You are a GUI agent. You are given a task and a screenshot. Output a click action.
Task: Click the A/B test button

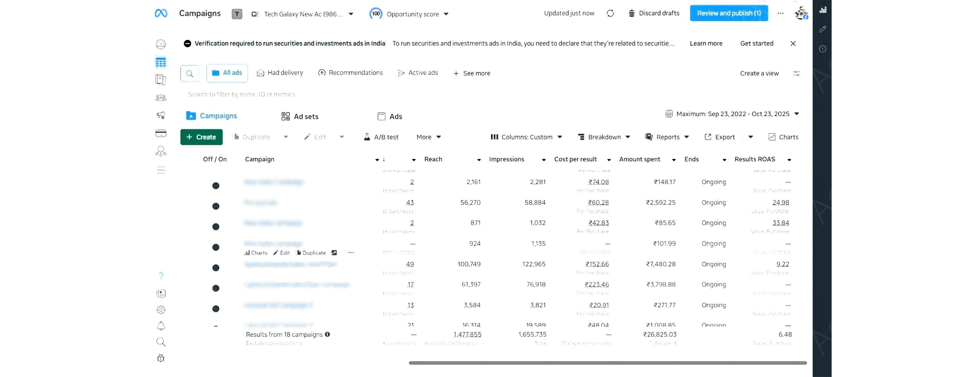click(381, 137)
